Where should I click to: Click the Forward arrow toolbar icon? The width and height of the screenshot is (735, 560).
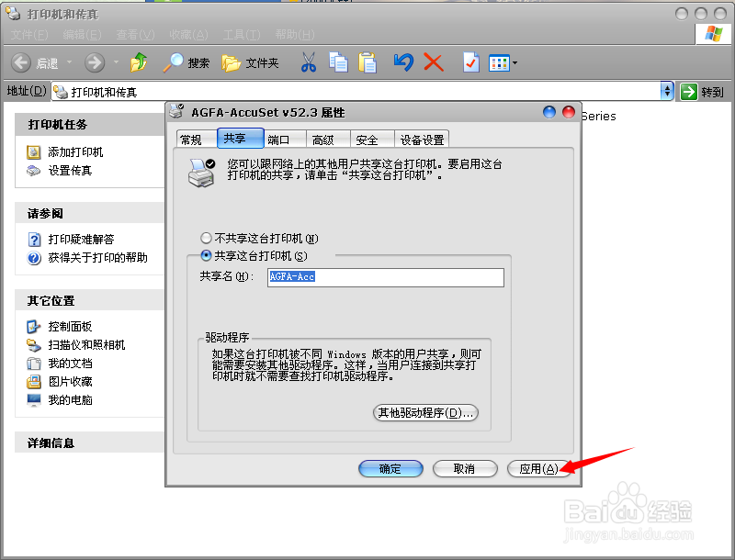coord(95,62)
